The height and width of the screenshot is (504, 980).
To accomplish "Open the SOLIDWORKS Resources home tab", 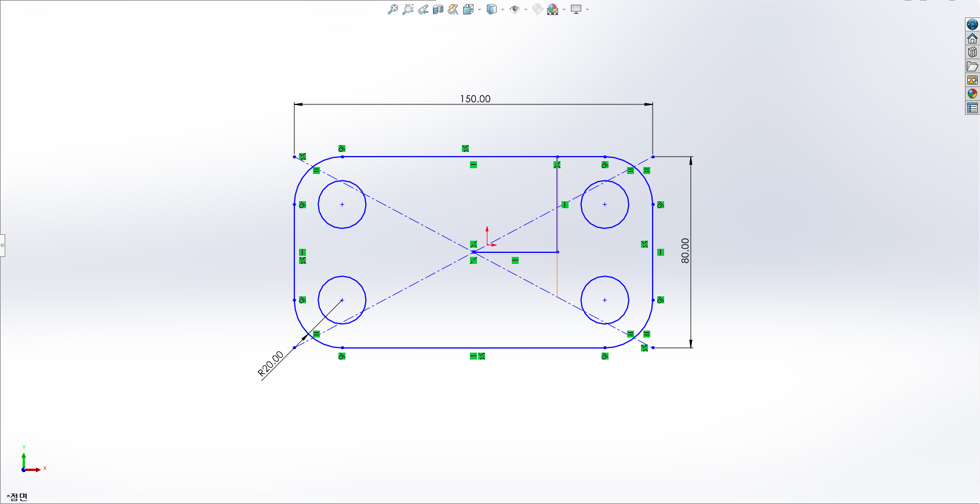I will point(972,38).
